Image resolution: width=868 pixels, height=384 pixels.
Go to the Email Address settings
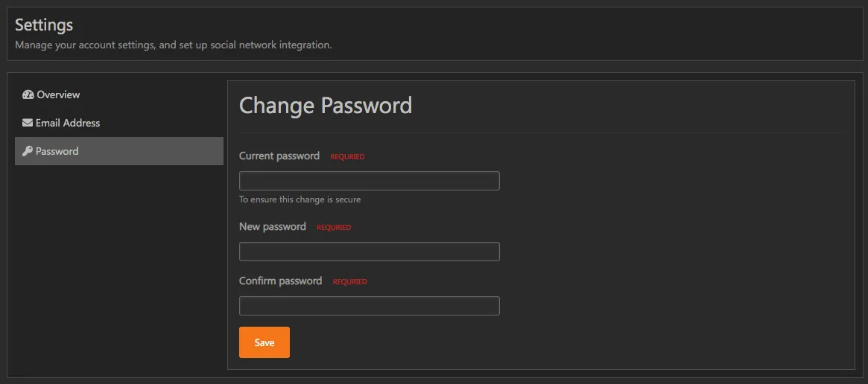click(x=68, y=124)
